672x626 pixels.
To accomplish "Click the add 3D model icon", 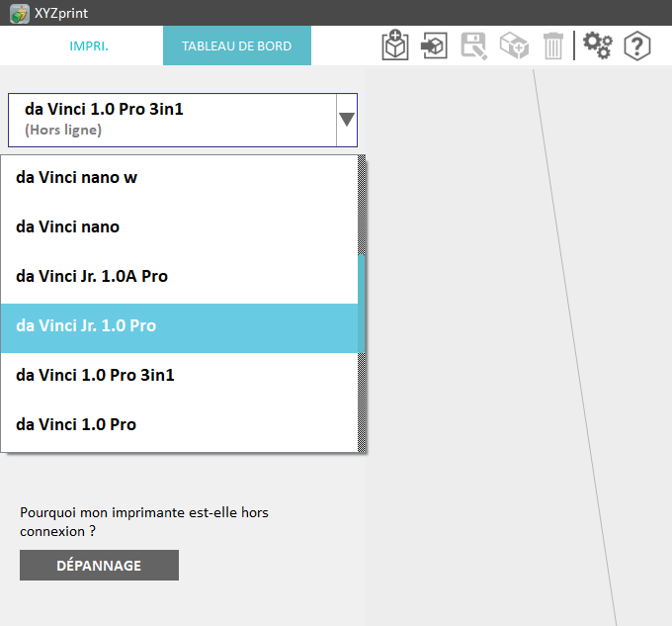I will [395, 45].
